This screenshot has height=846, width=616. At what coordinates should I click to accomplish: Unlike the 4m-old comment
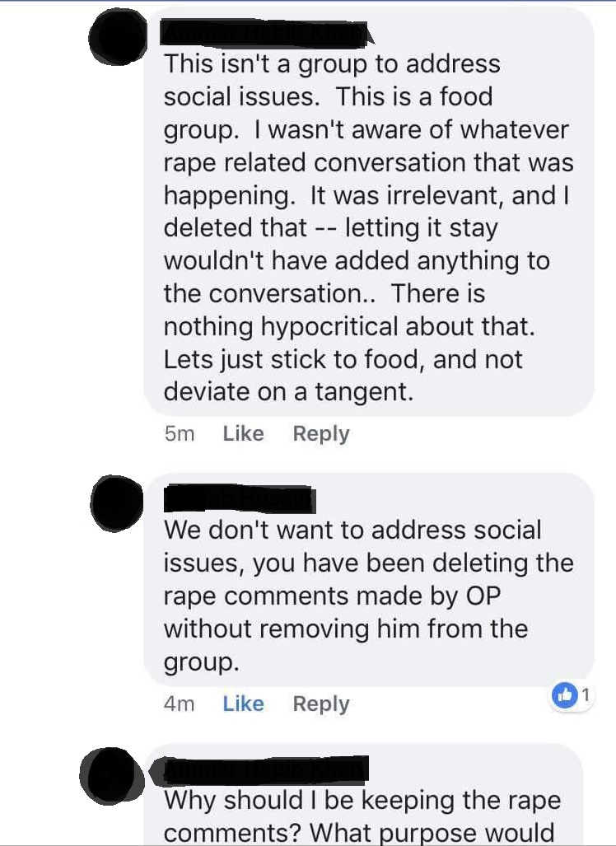[x=243, y=703]
